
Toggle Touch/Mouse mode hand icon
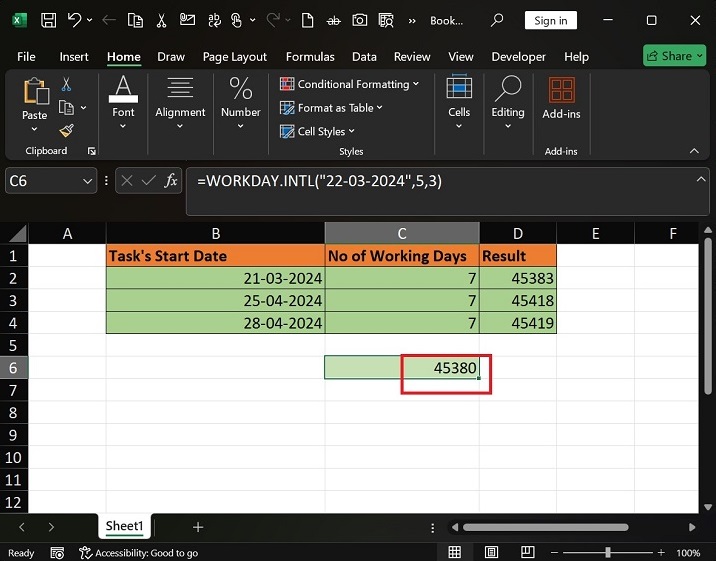pos(236,21)
